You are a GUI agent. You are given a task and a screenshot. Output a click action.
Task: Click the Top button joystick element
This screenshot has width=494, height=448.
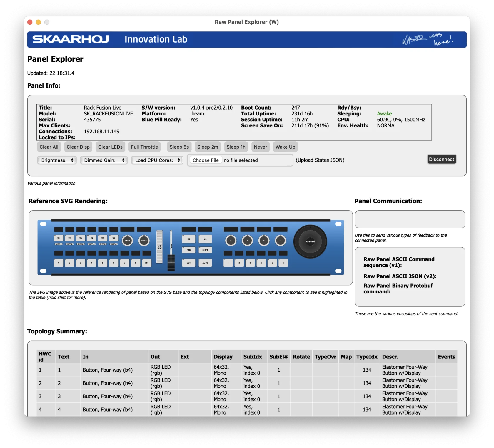click(310, 241)
